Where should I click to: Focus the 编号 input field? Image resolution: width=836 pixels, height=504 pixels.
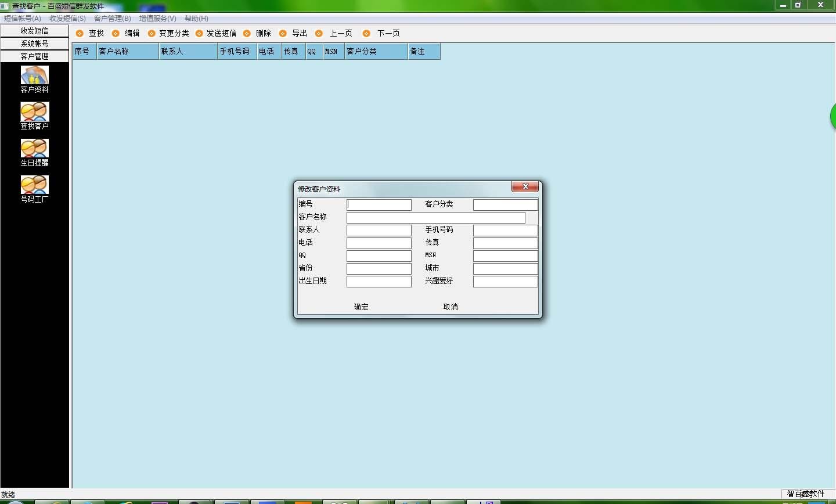pos(379,204)
